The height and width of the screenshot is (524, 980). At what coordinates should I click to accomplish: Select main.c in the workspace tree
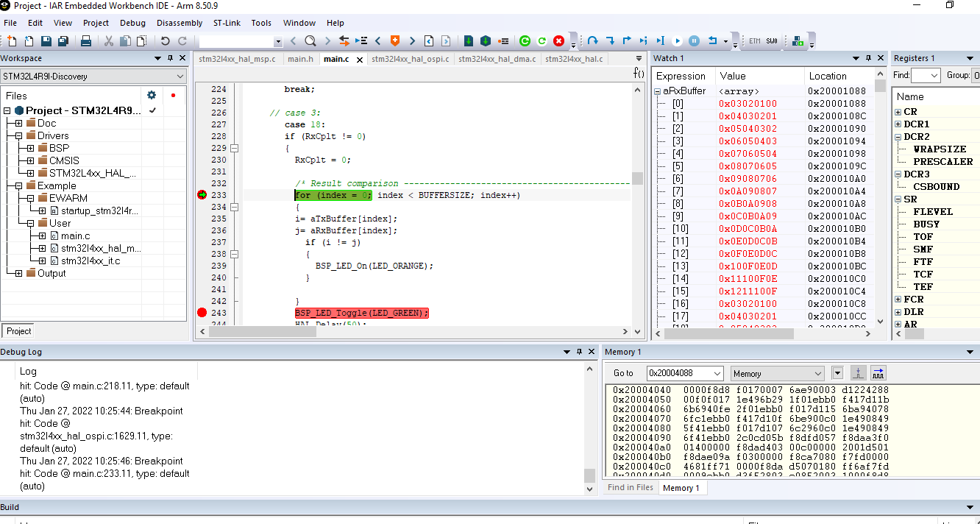click(x=75, y=236)
